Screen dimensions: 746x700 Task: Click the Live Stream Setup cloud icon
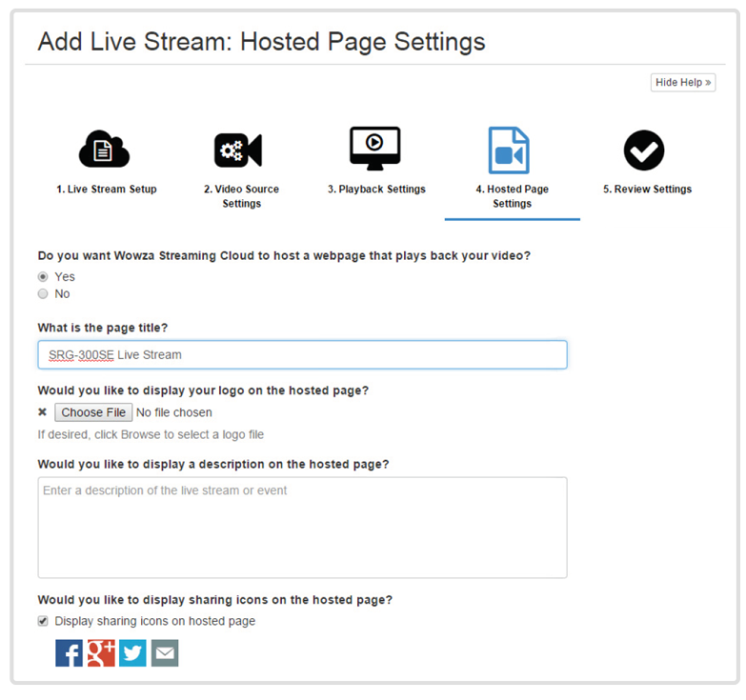(x=104, y=150)
